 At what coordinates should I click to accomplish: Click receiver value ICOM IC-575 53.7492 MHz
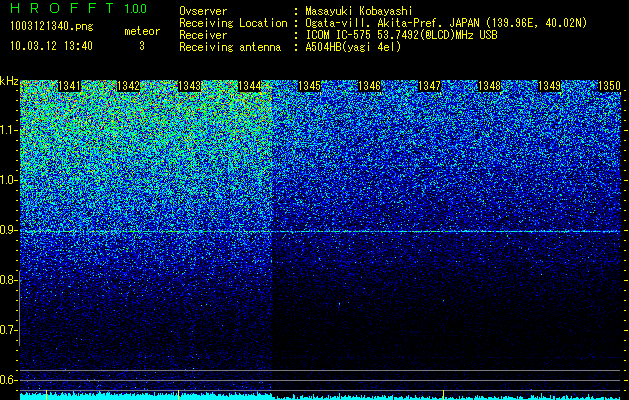(x=401, y=35)
